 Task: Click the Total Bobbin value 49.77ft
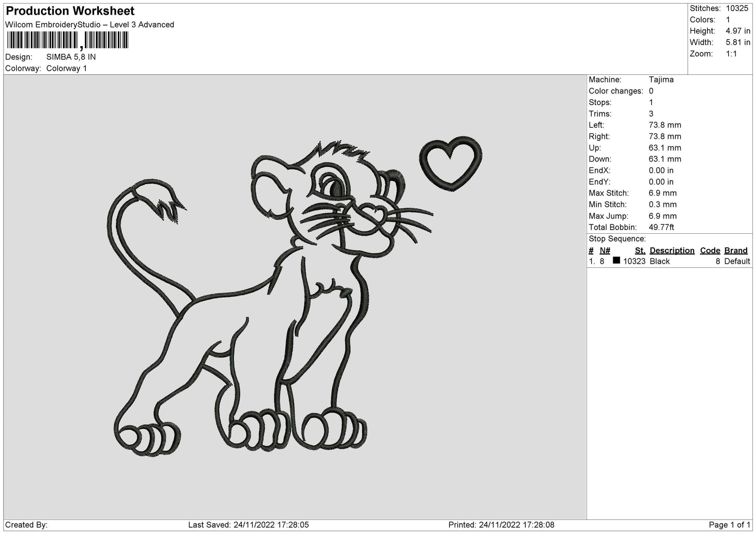661,228
